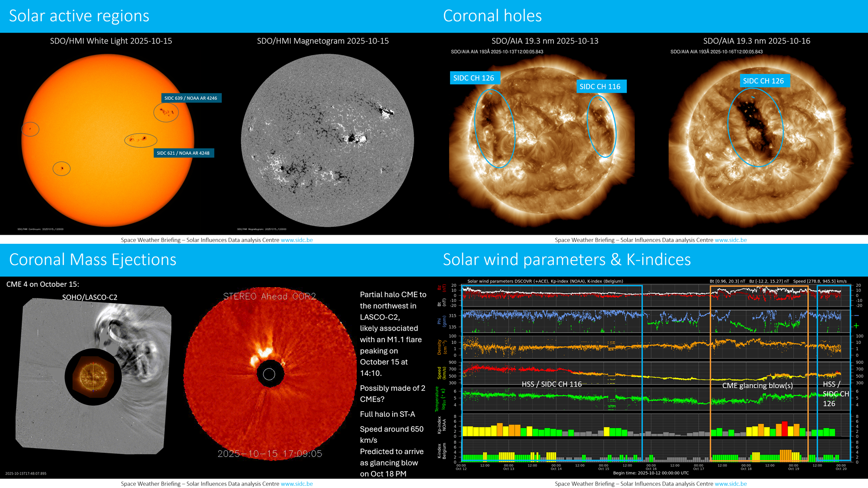Open www.sidc.be link under Coronal holes panel
868x488 pixels.
[730, 240]
